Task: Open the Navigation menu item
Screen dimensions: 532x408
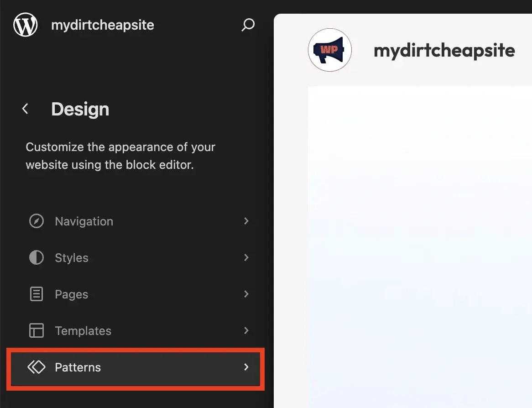Action: click(x=84, y=221)
